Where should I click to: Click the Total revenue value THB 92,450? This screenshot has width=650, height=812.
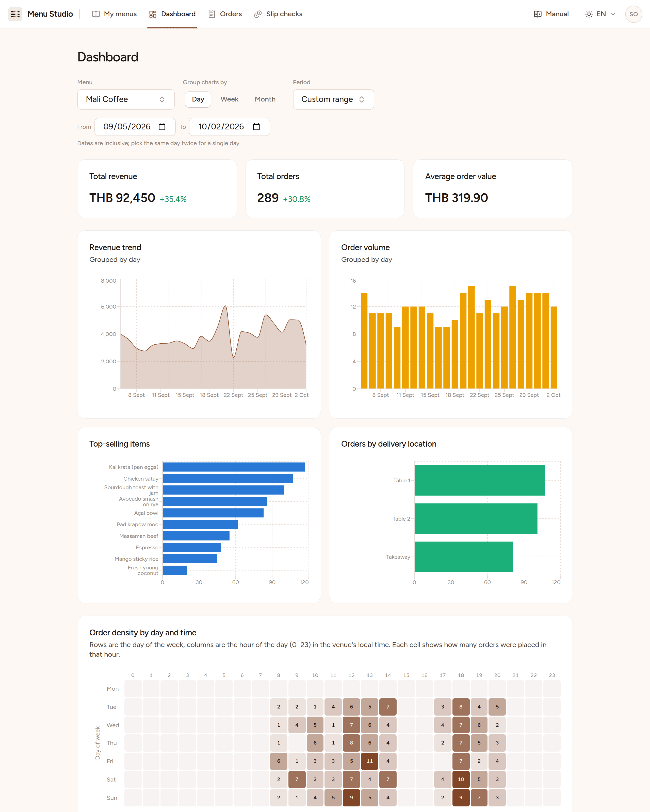(122, 198)
